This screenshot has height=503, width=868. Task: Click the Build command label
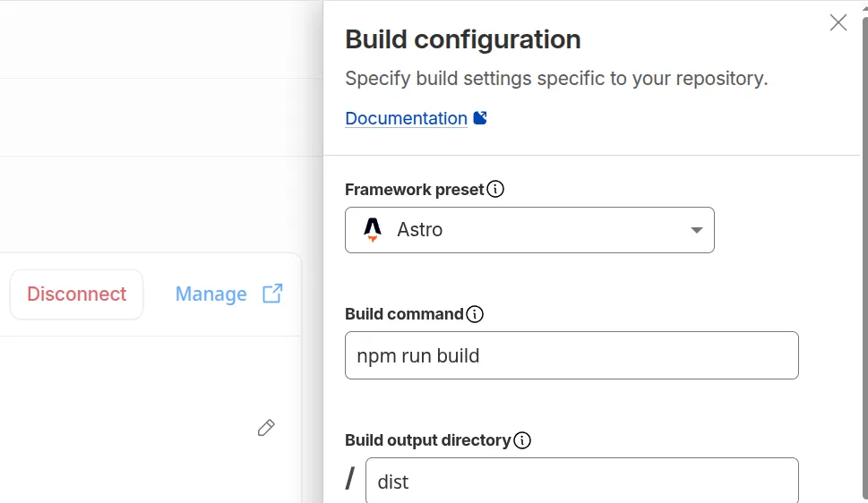[x=404, y=314]
